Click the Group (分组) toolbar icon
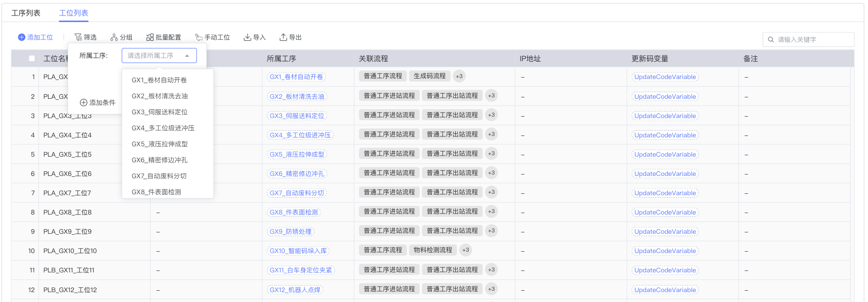This screenshot has width=868, height=302. tap(114, 37)
